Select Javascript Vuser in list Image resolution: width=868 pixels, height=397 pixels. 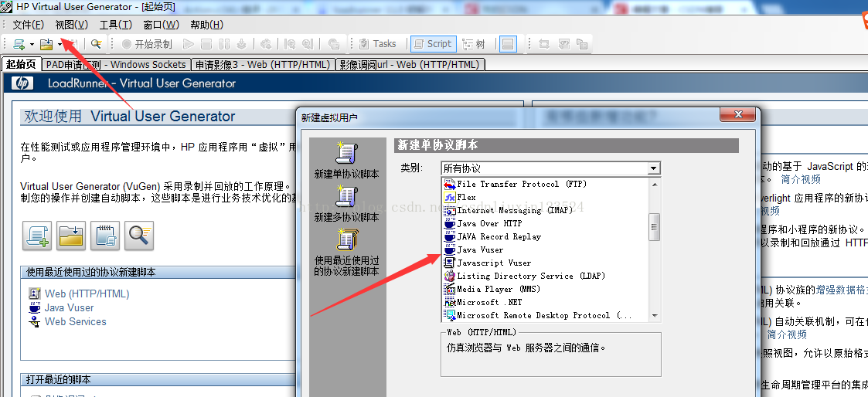(x=494, y=263)
